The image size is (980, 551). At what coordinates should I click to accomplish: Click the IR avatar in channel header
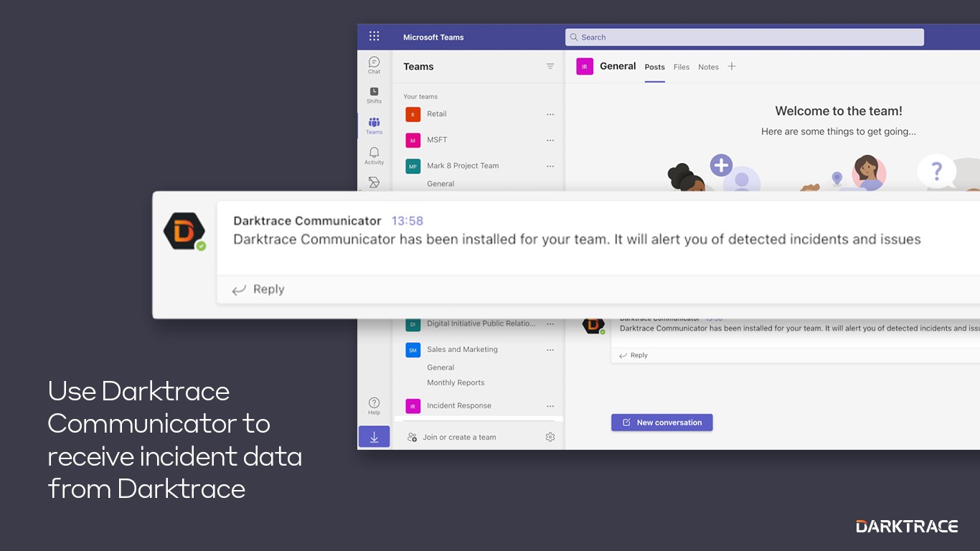point(585,67)
